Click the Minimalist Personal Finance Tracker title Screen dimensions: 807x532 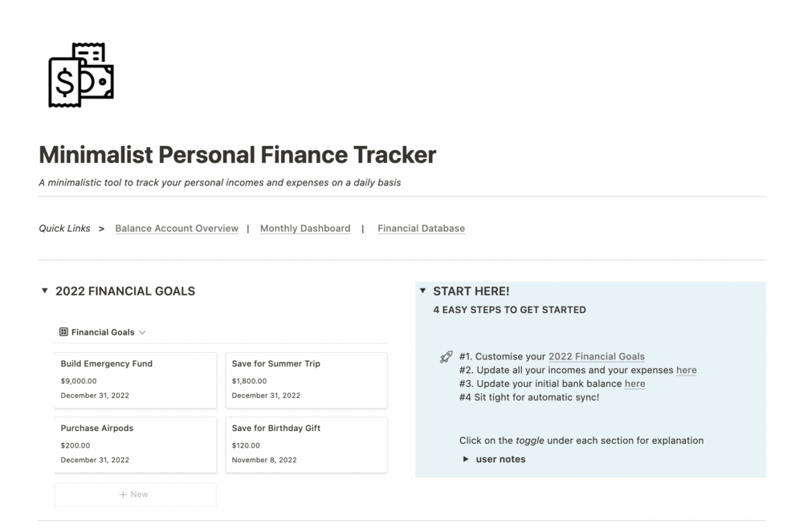[238, 154]
